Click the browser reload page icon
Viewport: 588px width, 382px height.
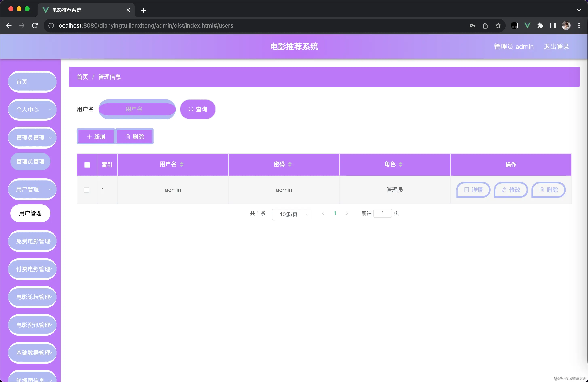tap(35, 25)
